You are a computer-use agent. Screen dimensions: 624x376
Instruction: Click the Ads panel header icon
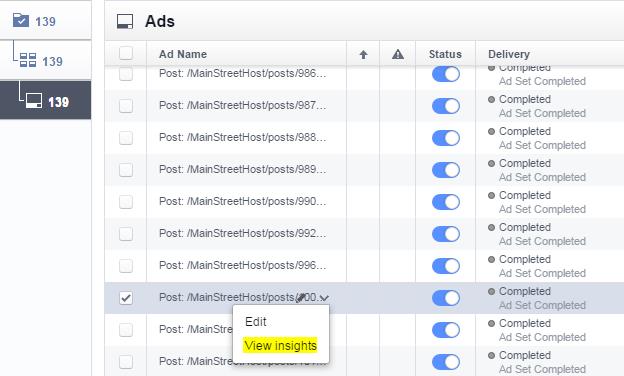(125, 21)
